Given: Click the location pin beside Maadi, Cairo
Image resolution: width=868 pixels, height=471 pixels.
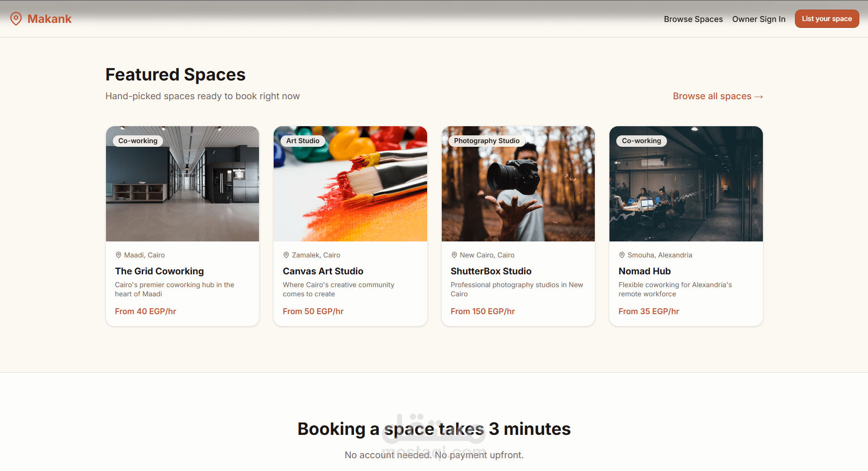Looking at the screenshot, I should coord(118,255).
